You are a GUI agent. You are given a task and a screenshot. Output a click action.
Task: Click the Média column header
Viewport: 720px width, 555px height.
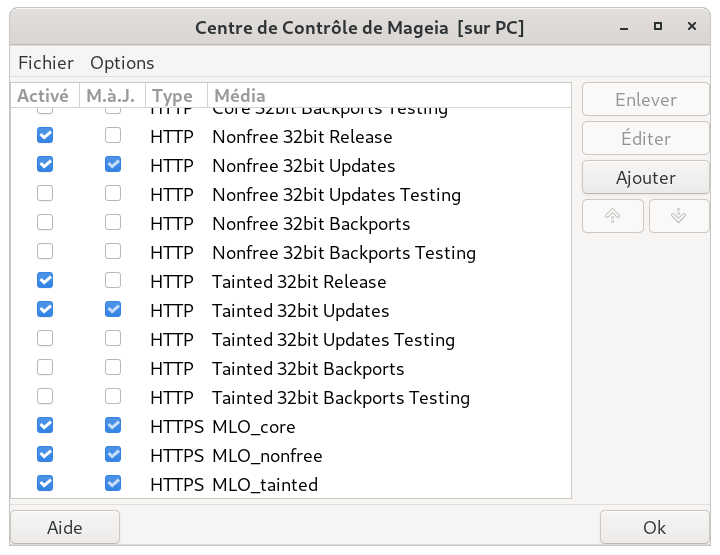tap(389, 95)
